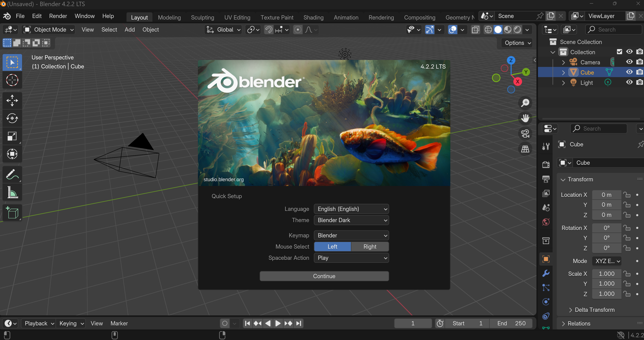Activate the Select Box tool
This screenshot has height=340, width=644.
(12, 62)
